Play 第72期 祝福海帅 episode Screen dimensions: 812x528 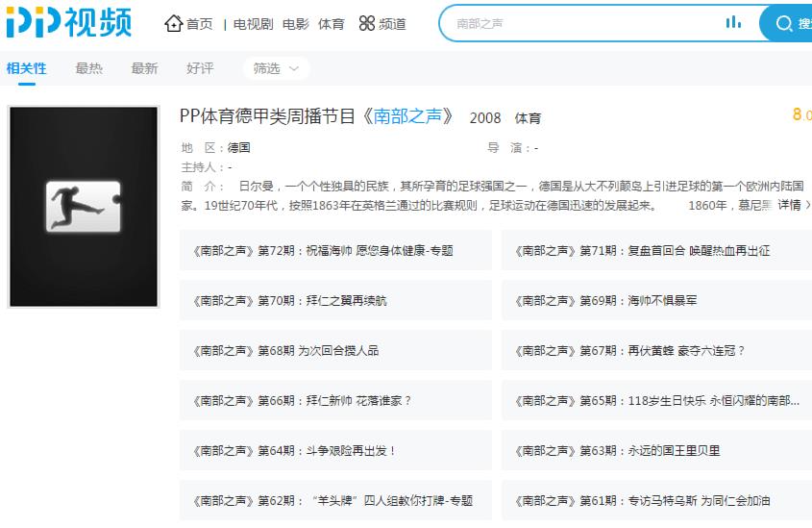(x=335, y=250)
